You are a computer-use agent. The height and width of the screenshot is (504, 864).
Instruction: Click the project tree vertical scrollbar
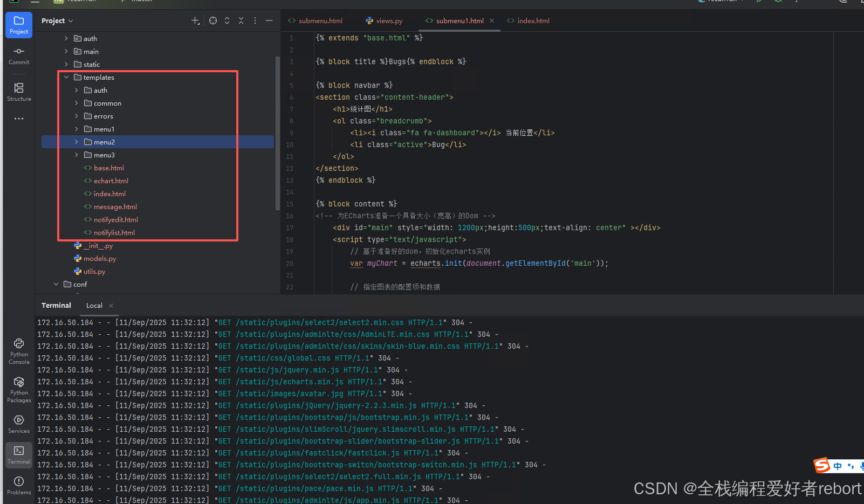tap(277, 132)
